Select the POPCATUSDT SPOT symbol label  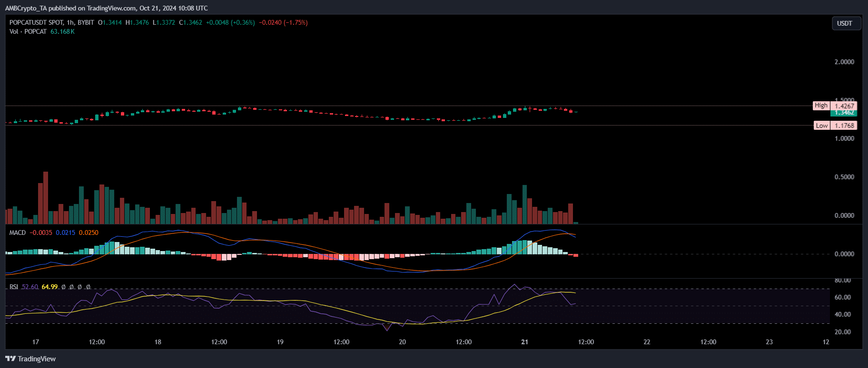click(36, 22)
